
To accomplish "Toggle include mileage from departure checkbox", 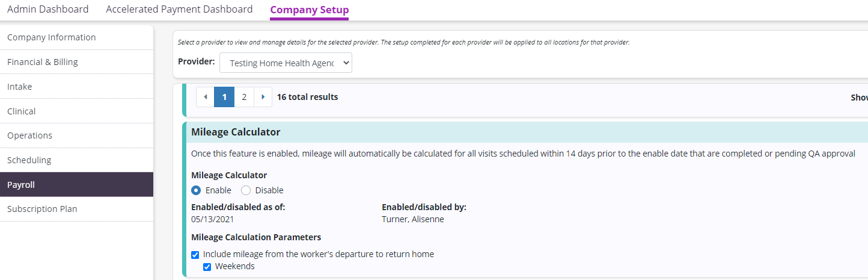I will [x=195, y=255].
